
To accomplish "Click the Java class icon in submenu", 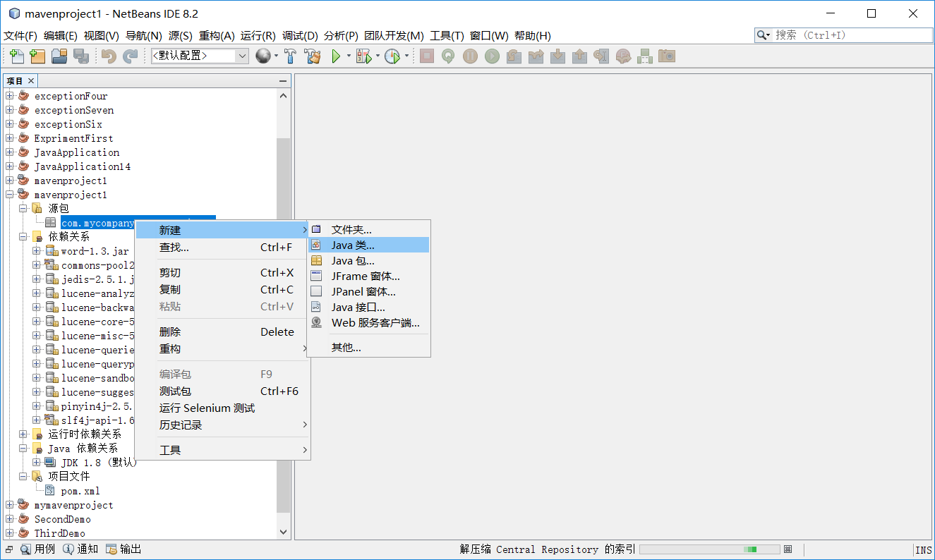I will pos(317,245).
